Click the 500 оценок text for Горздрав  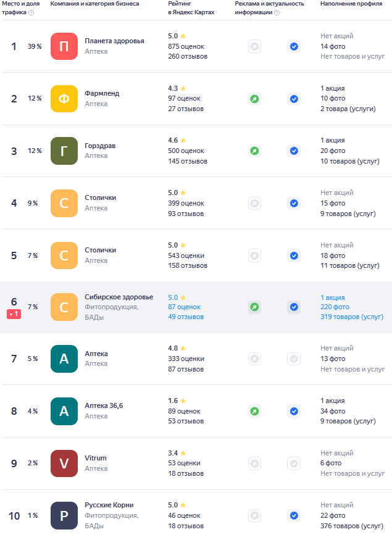186,151
